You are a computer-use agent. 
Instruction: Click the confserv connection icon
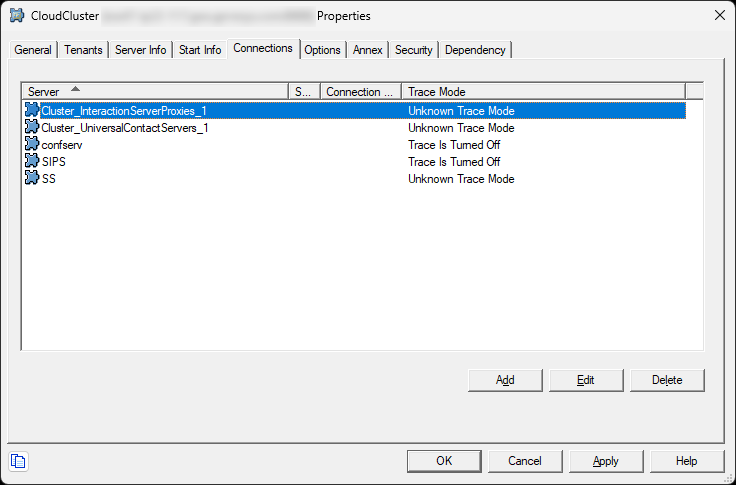point(32,145)
